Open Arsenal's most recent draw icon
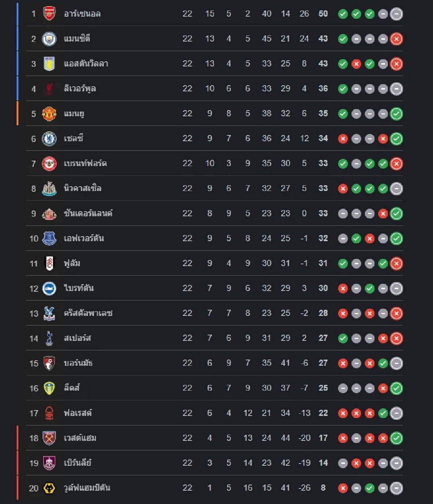 coord(396,14)
